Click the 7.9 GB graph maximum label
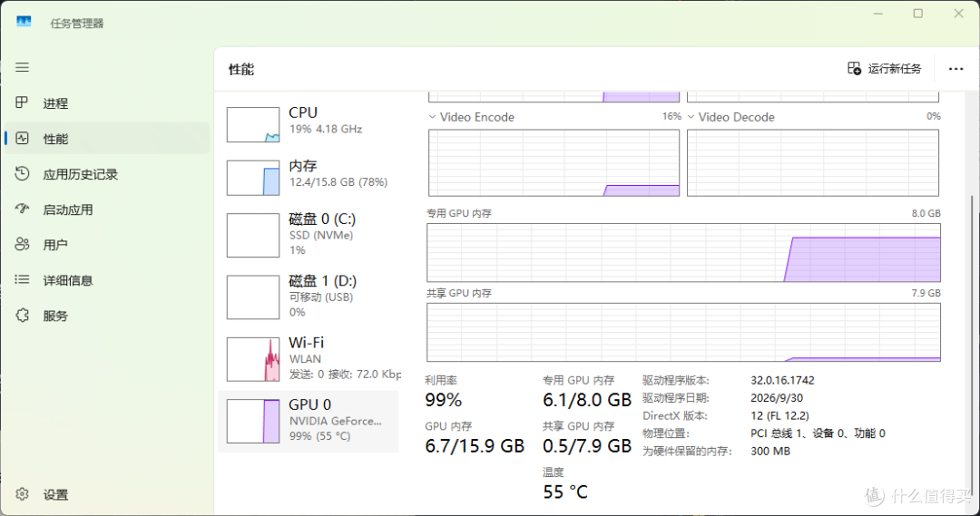Viewport: 980px width, 516px height. pos(926,293)
